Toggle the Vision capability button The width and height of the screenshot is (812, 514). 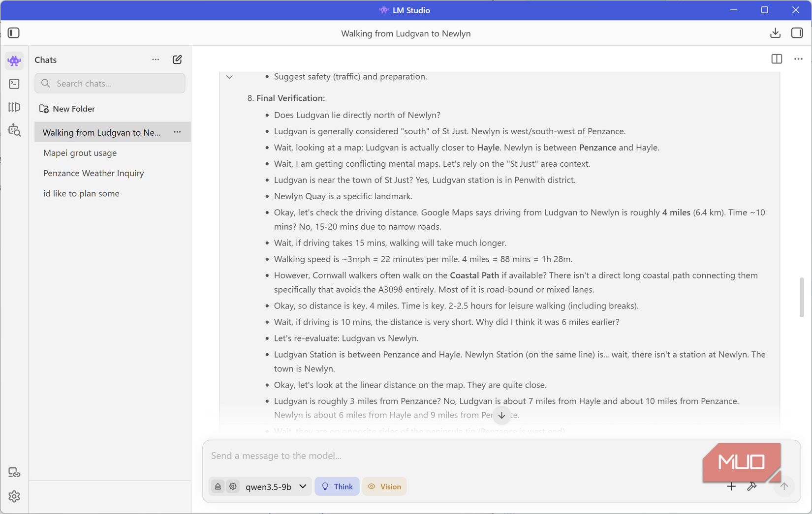click(x=384, y=486)
